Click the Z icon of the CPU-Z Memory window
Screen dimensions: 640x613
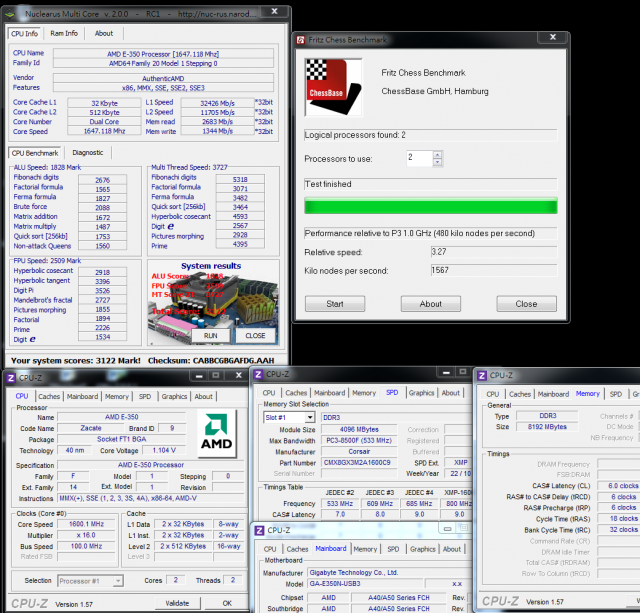tap(482, 375)
